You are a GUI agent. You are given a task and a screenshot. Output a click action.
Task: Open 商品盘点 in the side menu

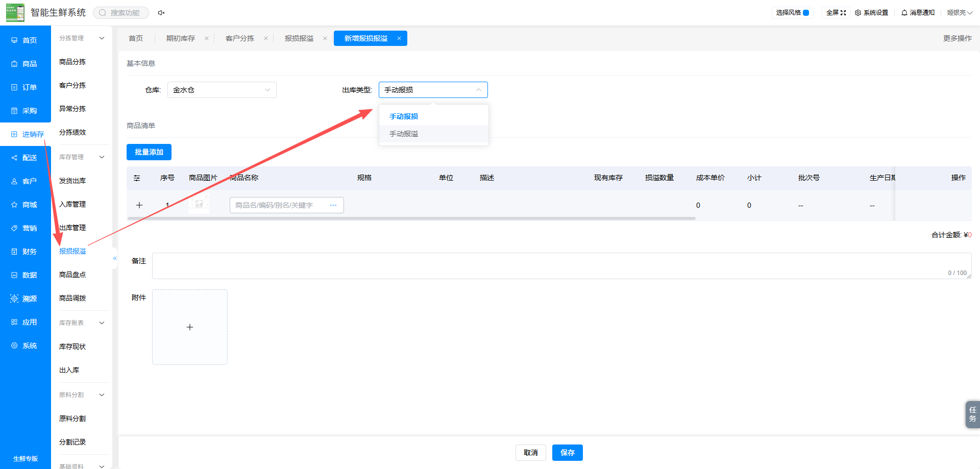(72, 275)
